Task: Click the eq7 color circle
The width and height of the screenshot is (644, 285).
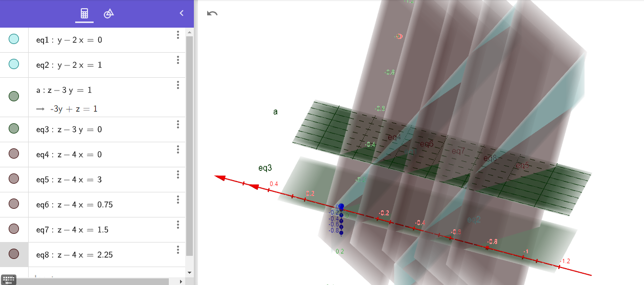Action: 14,229
